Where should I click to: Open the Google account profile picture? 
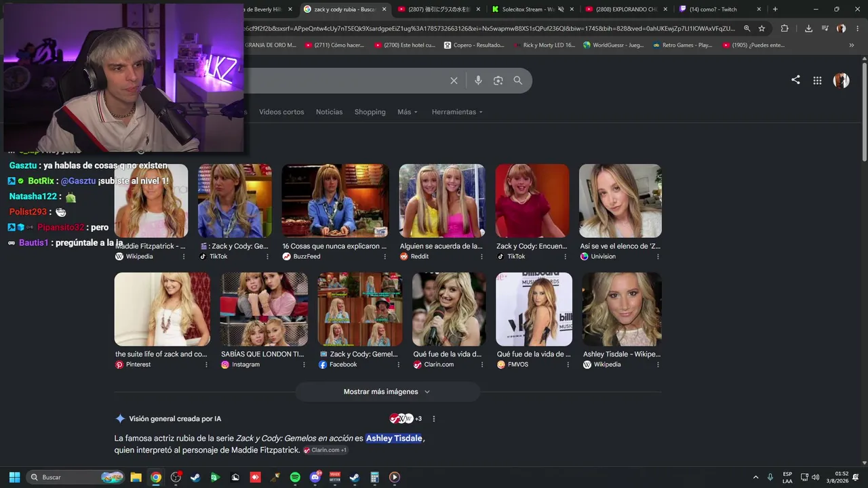[x=841, y=81]
